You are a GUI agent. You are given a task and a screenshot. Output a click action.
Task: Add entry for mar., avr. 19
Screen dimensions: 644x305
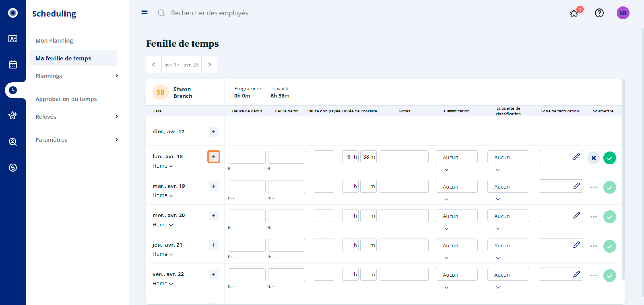(214, 186)
